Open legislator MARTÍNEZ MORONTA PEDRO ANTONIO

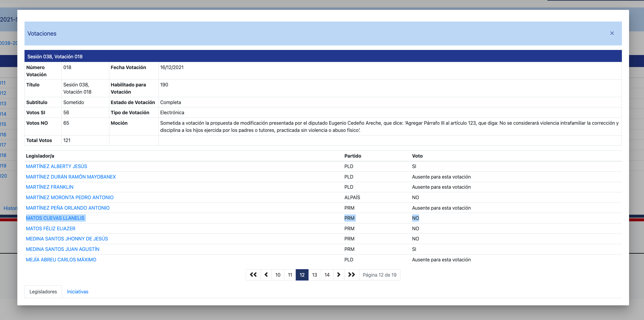point(70,197)
